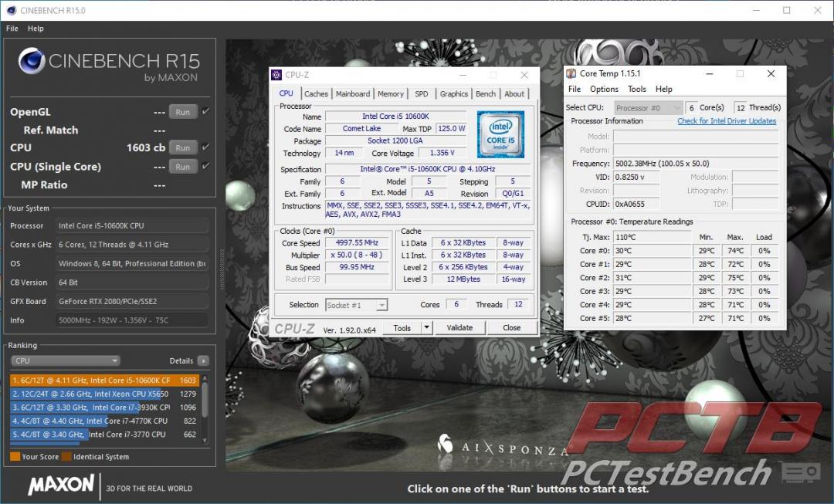Image resolution: width=834 pixels, height=504 pixels.
Task: Close the CPU-Z window
Action: pyautogui.click(x=524, y=75)
